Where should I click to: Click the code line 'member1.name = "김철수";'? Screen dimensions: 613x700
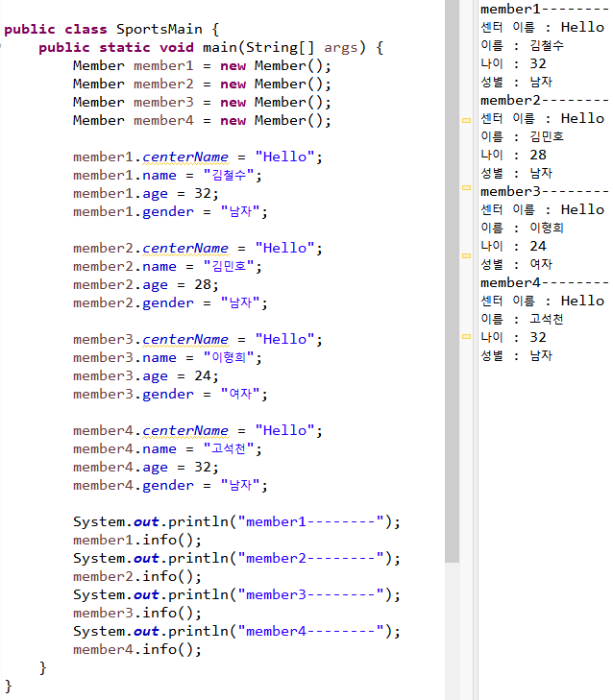click(x=167, y=176)
